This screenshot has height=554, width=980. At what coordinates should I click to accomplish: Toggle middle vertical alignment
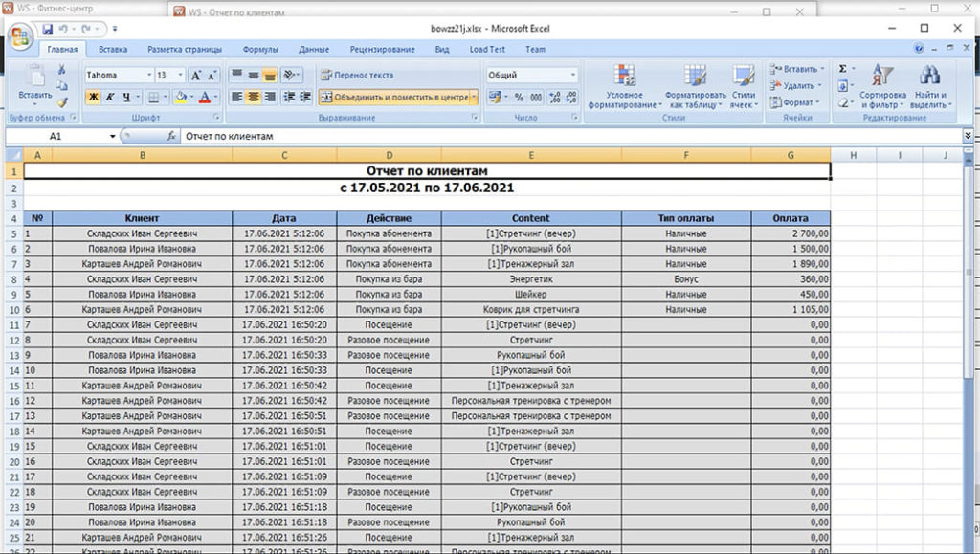coord(253,75)
